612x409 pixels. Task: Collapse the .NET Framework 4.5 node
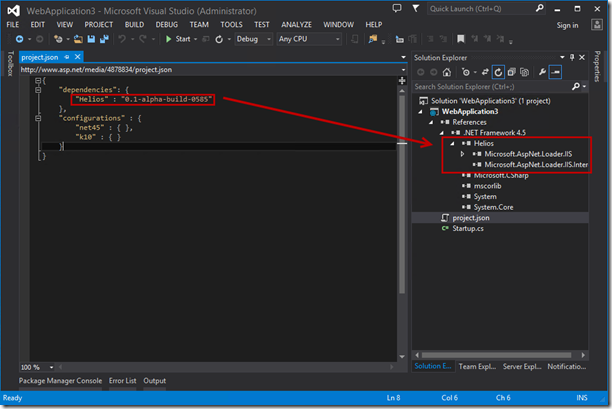[442, 133]
